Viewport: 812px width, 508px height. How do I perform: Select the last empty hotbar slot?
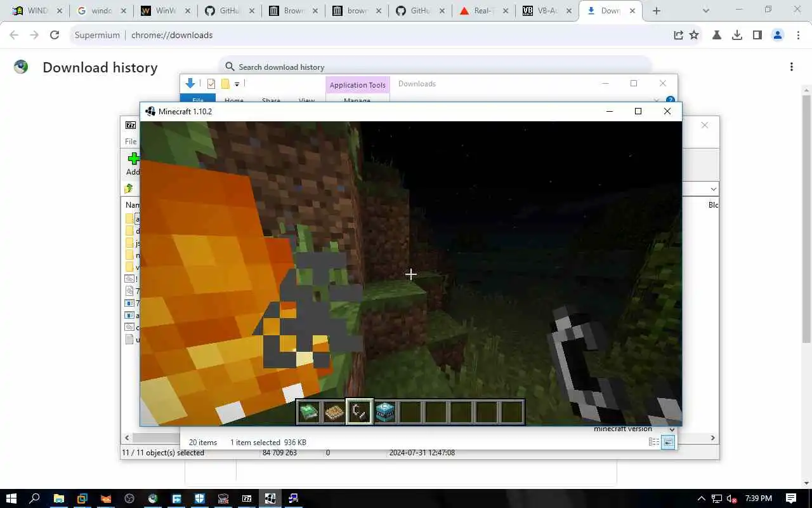512,412
